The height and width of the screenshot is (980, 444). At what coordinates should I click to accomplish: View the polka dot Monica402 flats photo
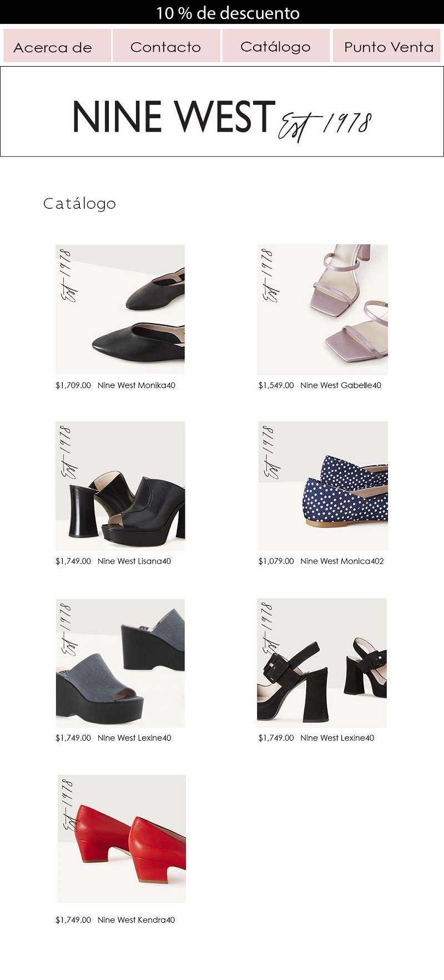click(323, 486)
